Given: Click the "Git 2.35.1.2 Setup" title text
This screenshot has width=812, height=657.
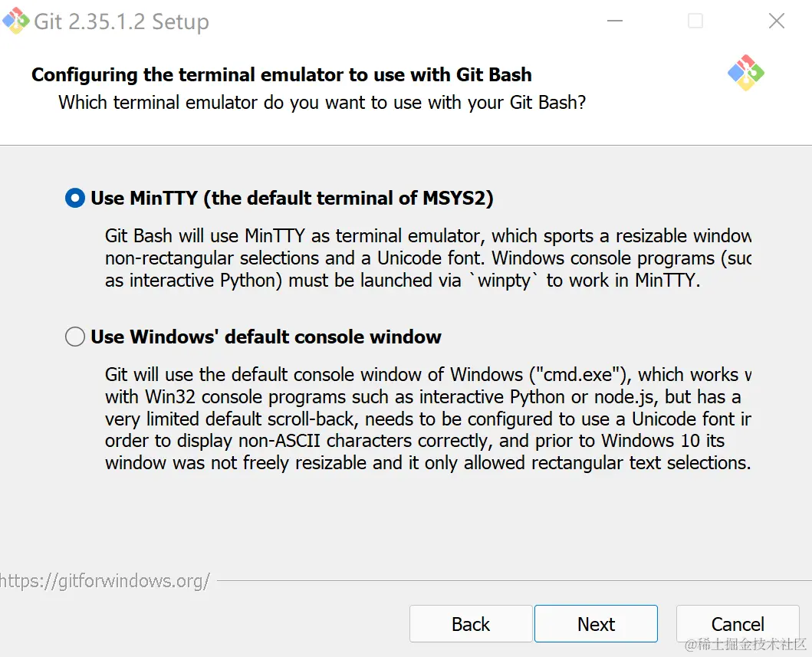Looking at the screenshot, I should [121, 21].
